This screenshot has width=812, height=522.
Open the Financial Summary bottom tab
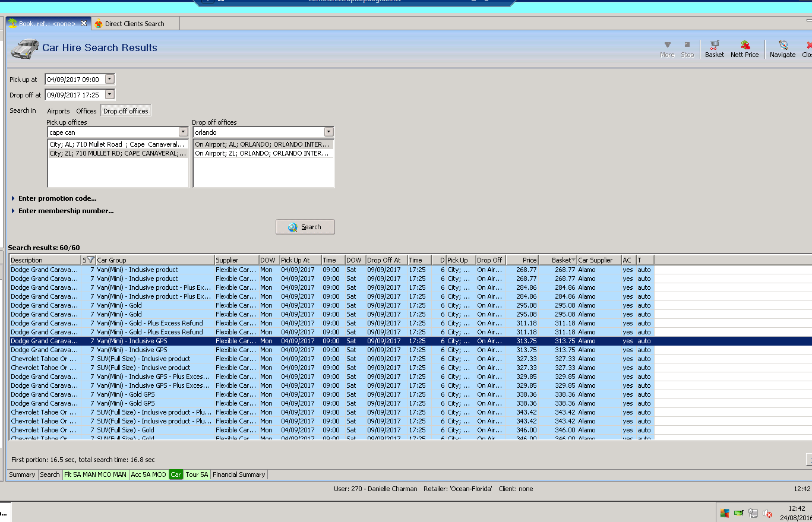pos(239,474)
